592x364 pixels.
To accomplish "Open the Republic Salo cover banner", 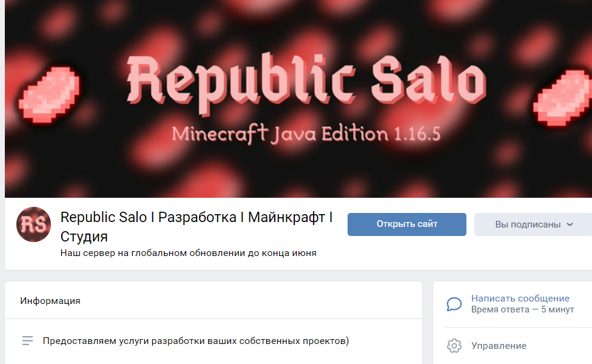I will pos(298,98).
